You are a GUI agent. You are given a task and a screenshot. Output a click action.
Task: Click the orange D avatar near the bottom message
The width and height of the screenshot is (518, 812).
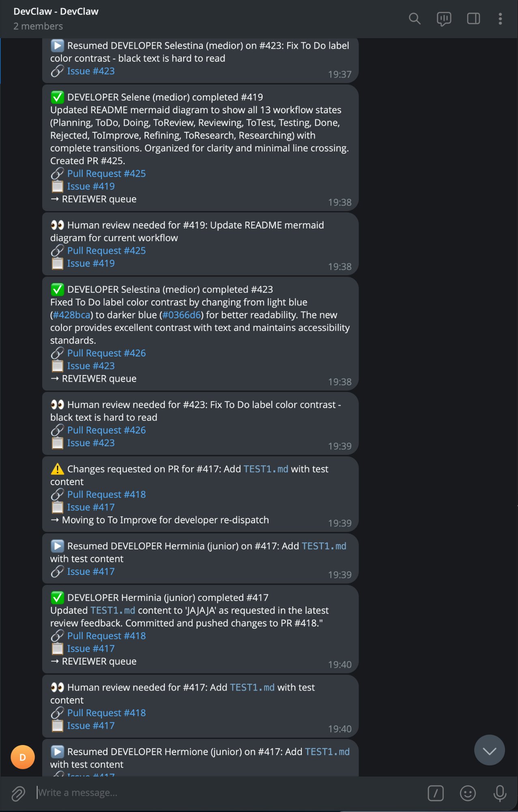click(x=23, y=757)
